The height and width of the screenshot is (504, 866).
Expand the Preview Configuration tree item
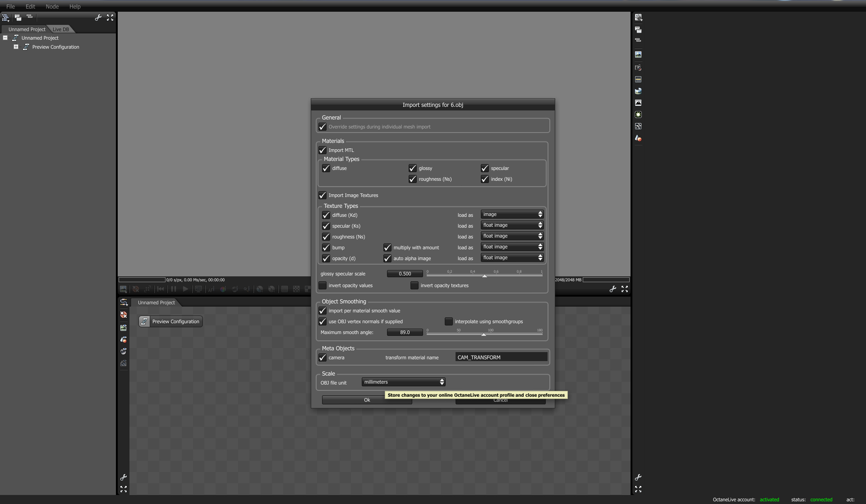16,47
